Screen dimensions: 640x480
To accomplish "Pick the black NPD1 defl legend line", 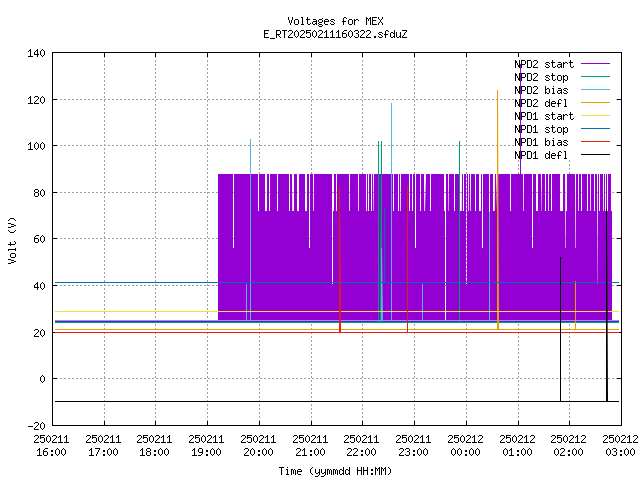I will 596,155.
